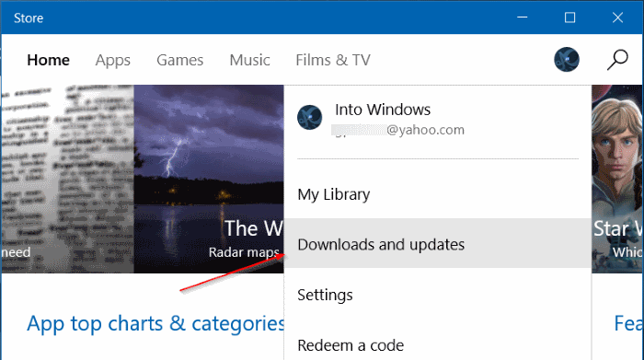The image size is (644, 360).
Task: Click the profile picture beside Into Windows
Action: [x=310, y=117]
